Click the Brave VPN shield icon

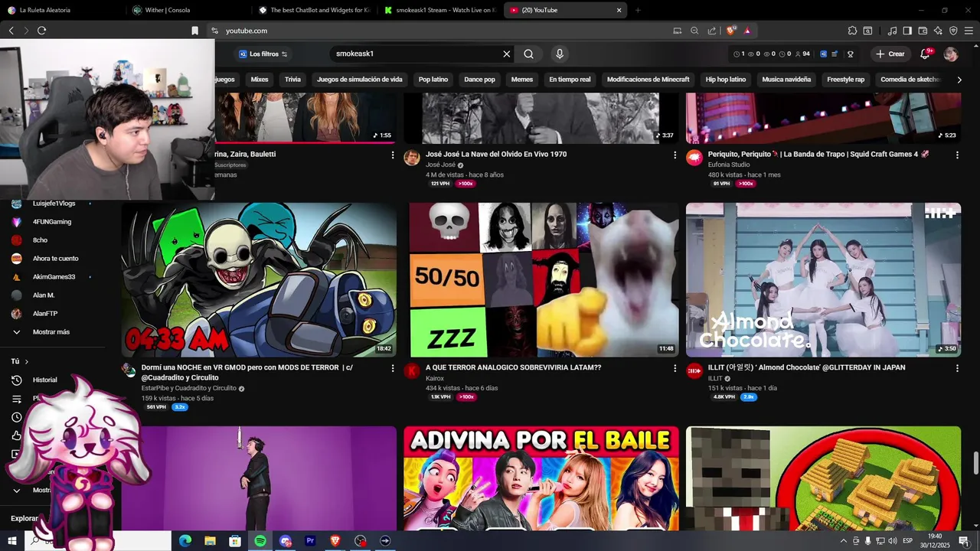[953, 31]
